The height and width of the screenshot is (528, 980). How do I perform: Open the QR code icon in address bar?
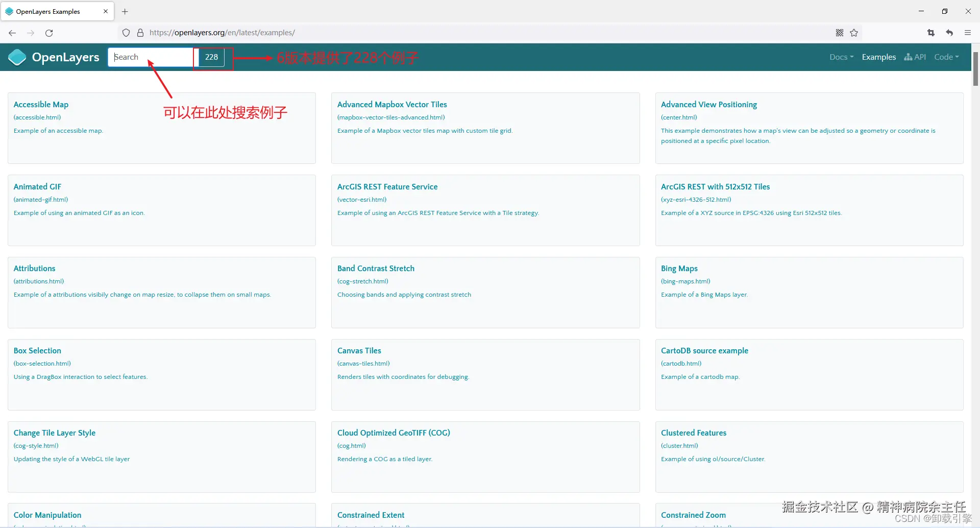tap(840, 33)
